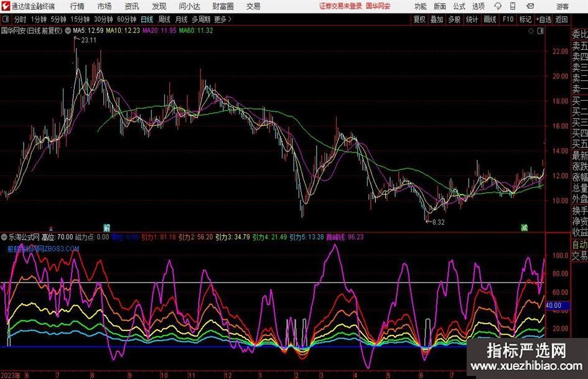Click the 证券交易未登录 login link
This screenshot has height=379, width=588.
[x=340, y=6]
